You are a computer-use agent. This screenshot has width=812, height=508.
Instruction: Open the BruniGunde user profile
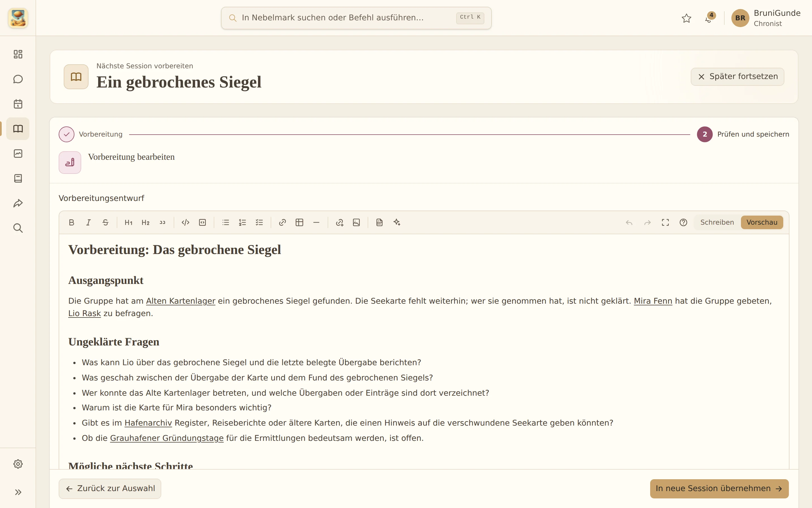pos(765,18)
